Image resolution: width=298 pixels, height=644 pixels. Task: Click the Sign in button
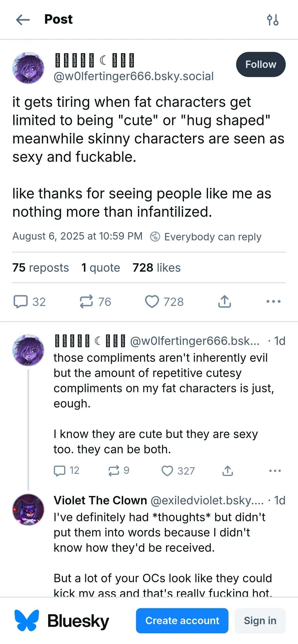[x=260, y=621]
